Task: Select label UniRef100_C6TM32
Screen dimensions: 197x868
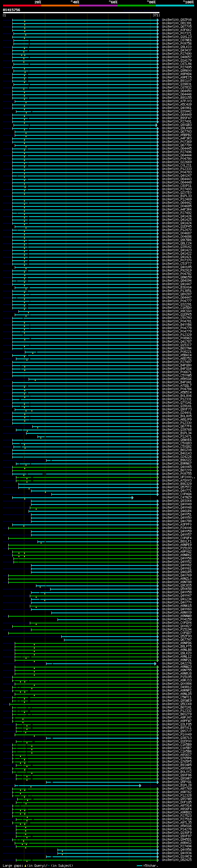Action: click(177, 88)
